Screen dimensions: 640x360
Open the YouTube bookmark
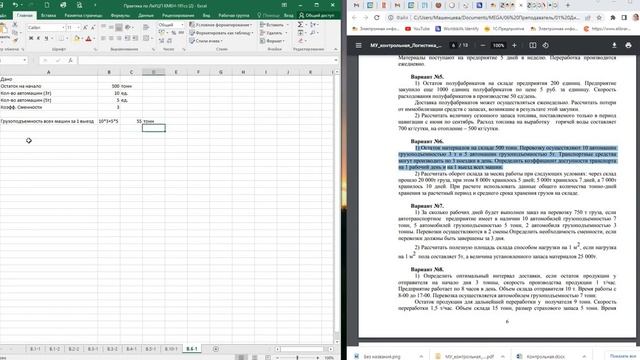click(x=417, y=29)
